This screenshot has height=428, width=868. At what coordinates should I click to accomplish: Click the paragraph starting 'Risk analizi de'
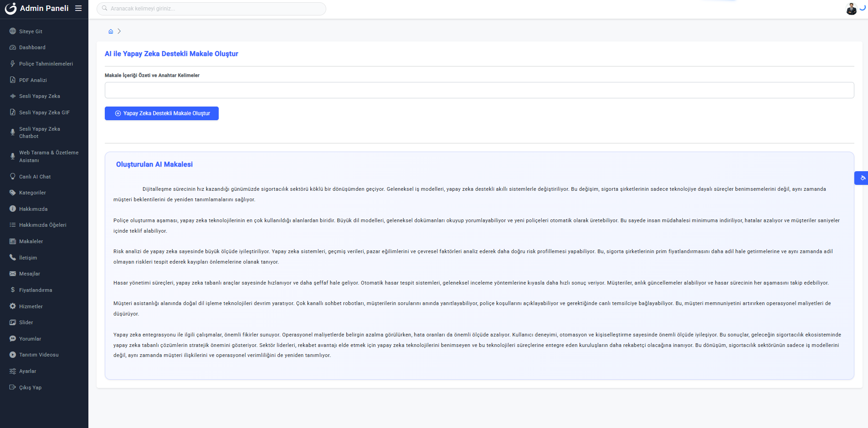tap(474, 256)
